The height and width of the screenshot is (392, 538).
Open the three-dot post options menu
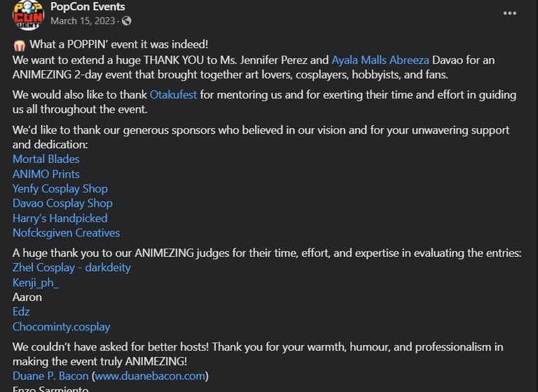509,13
